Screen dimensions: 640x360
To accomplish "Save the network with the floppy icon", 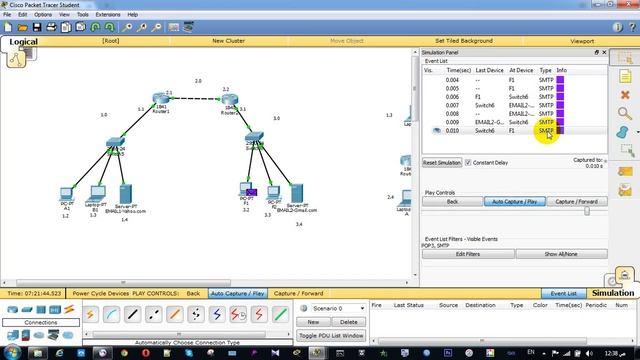I will 37,27.
